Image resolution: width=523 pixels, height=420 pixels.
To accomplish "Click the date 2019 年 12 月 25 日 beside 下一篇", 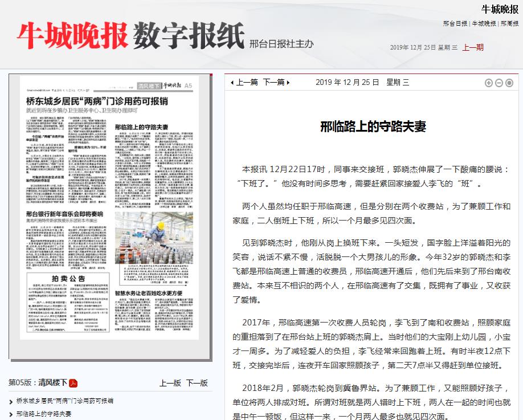I will (347, 83).
